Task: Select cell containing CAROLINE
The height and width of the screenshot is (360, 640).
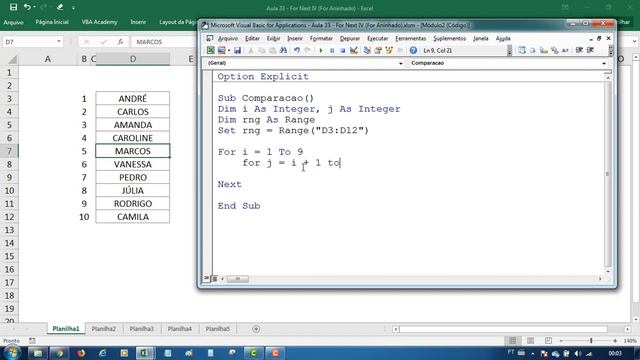Action: click(133, 138)
